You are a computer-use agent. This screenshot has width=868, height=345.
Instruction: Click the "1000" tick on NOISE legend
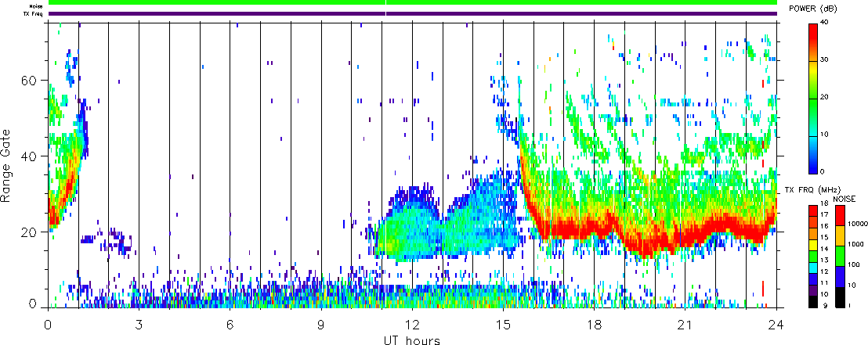pyautogui.click(x=855, y=246)
